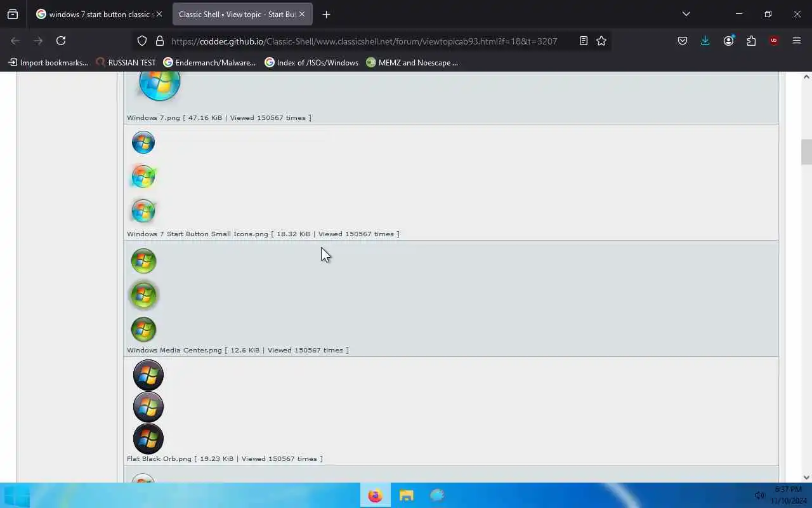Screen dimensions: 812x508
Task: Open the Firefox View icon
Action: [13, 14]
